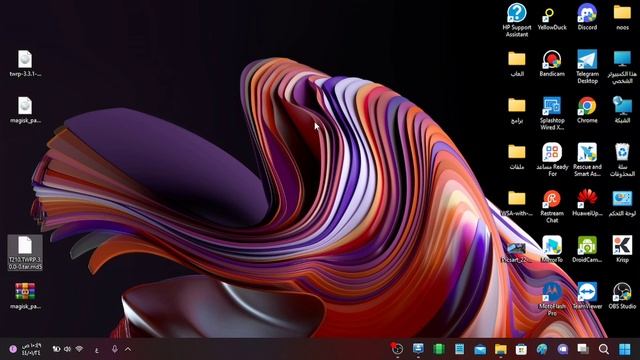Select the white magisk_pa file icon
The height and width of the screenshot is (360, 640).
point(25,110)
